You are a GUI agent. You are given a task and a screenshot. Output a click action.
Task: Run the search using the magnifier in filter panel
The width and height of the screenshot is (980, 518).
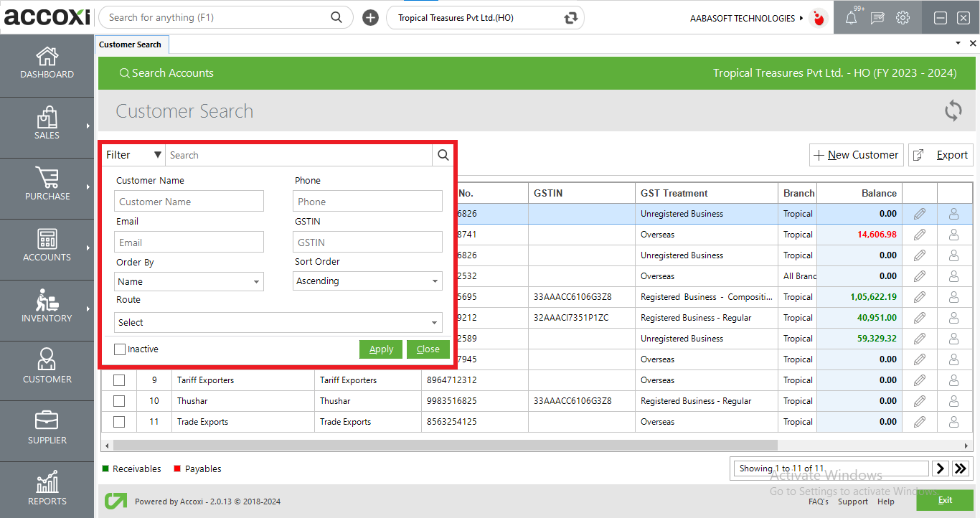click(443, 154)
